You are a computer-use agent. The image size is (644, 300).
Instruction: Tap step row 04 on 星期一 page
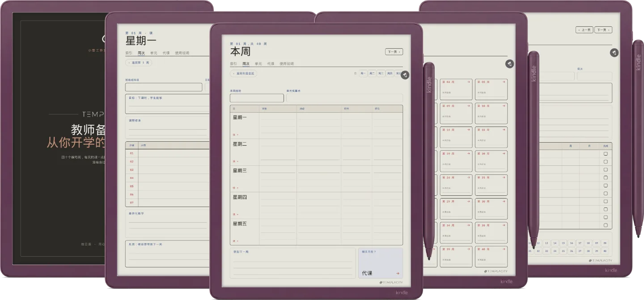(168, 178)
